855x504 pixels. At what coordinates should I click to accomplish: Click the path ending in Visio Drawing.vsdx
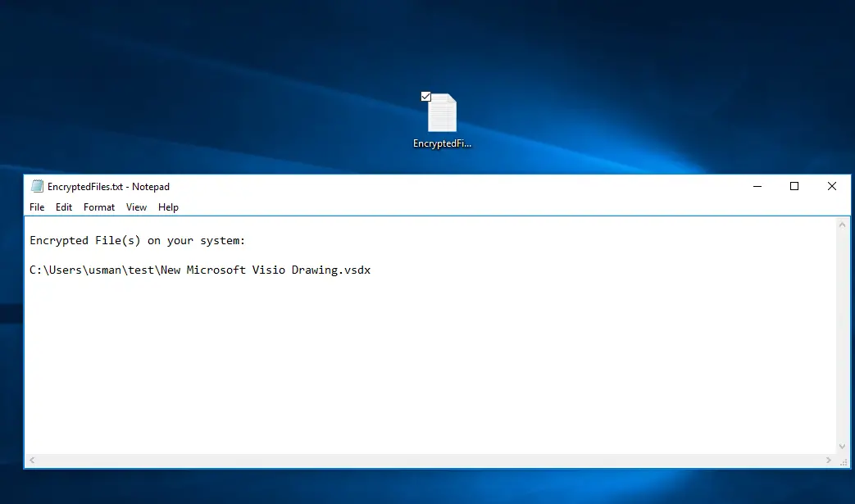(200, 270)
